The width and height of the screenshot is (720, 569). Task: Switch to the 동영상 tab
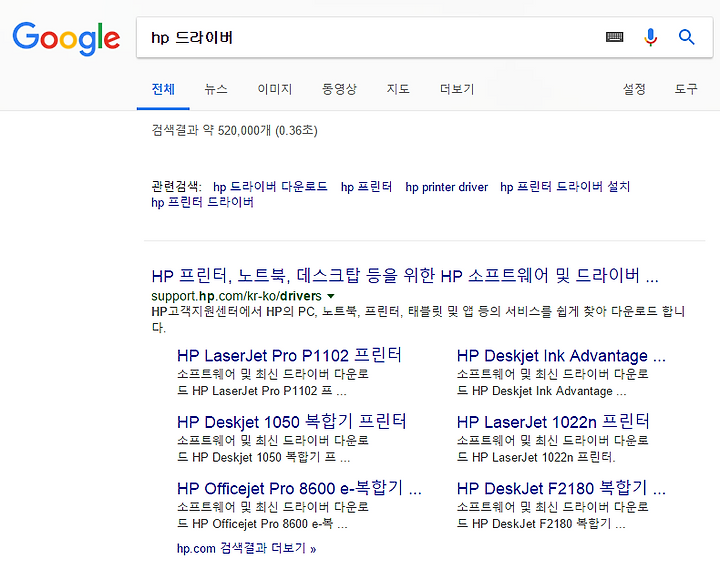339,89
